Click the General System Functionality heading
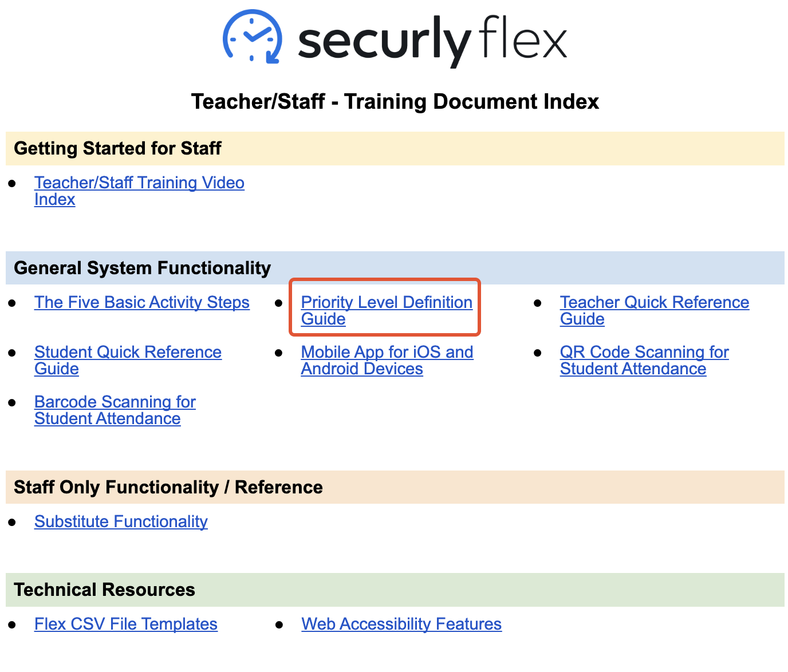Viewport: 788px width, 672px height. 142,268
